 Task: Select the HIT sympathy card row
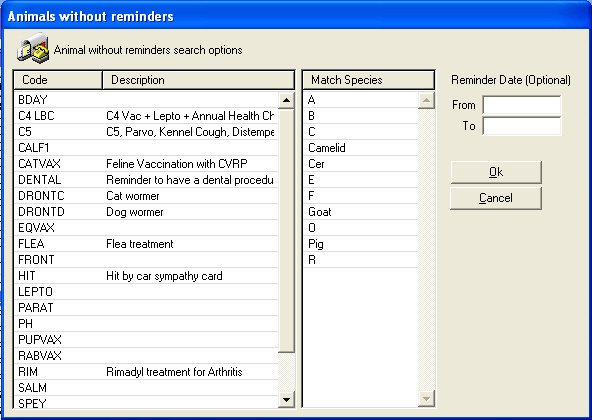point(146,276)
